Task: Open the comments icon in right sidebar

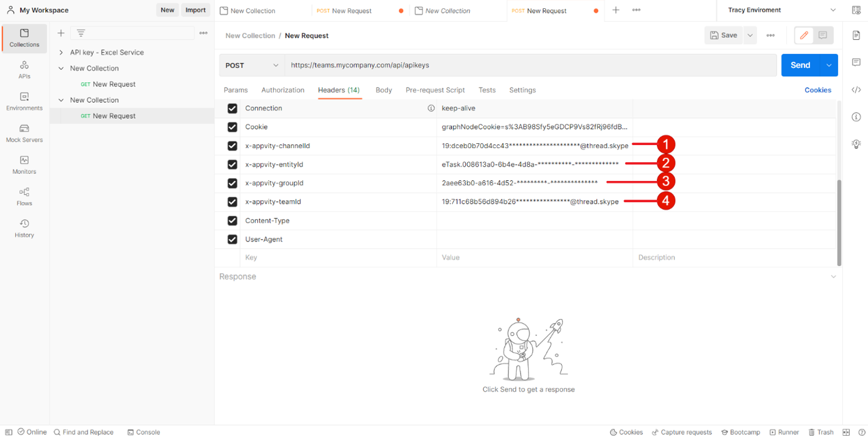Action: (x=856, y=62)
